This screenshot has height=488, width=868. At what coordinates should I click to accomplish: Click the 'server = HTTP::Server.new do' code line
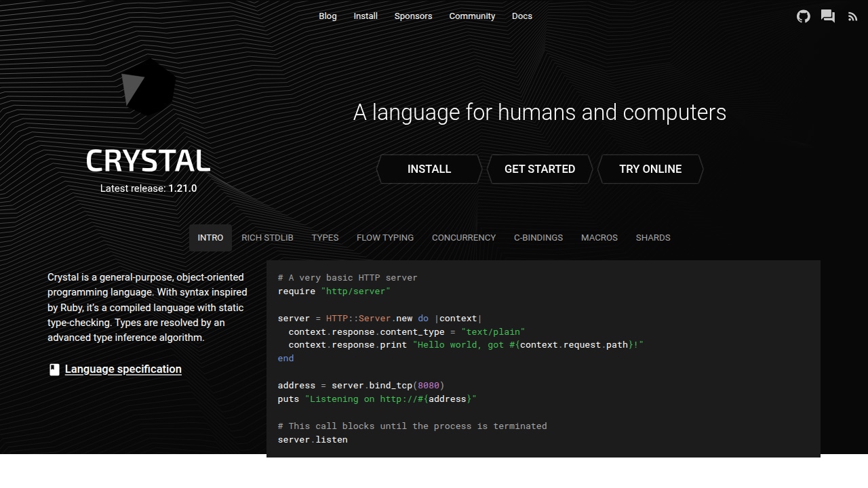click(x=380, y=319)
